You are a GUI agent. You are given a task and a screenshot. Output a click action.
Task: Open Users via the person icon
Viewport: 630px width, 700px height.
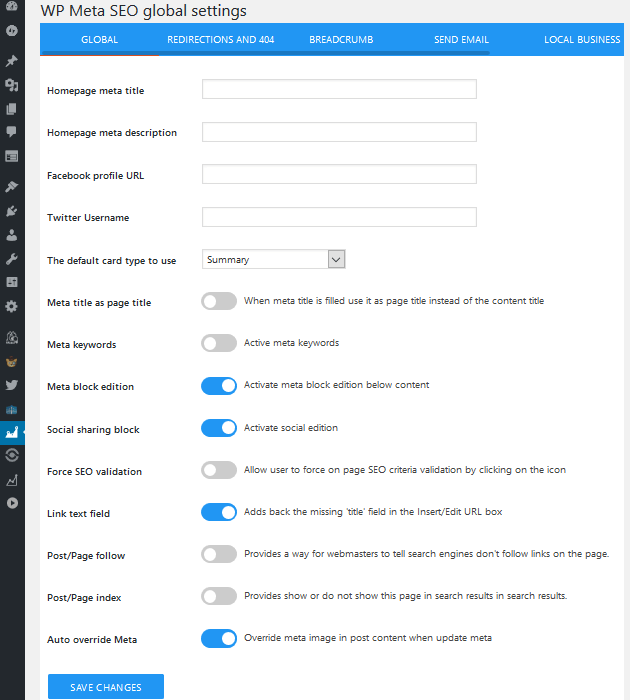click(12, 235)
